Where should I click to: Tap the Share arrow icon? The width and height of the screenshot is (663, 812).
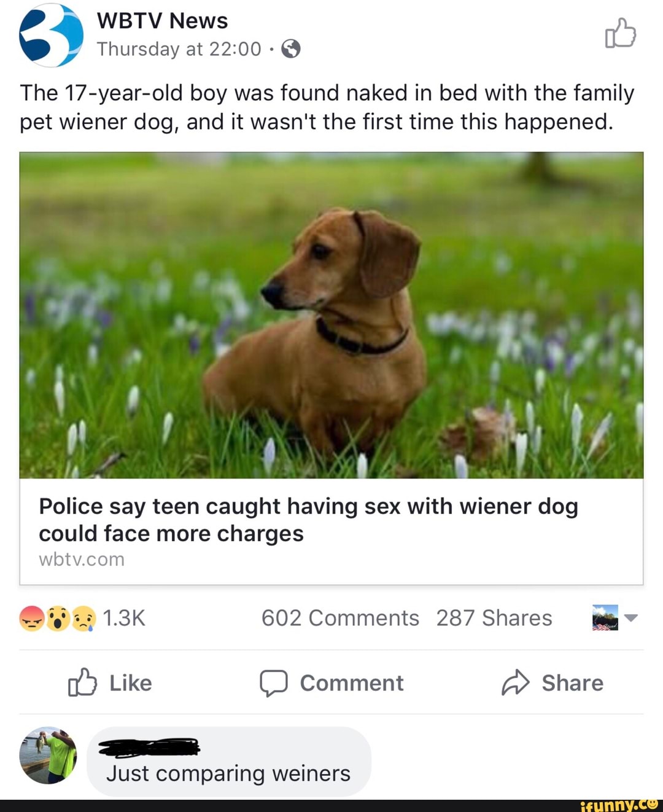click(x=515, y=682)
